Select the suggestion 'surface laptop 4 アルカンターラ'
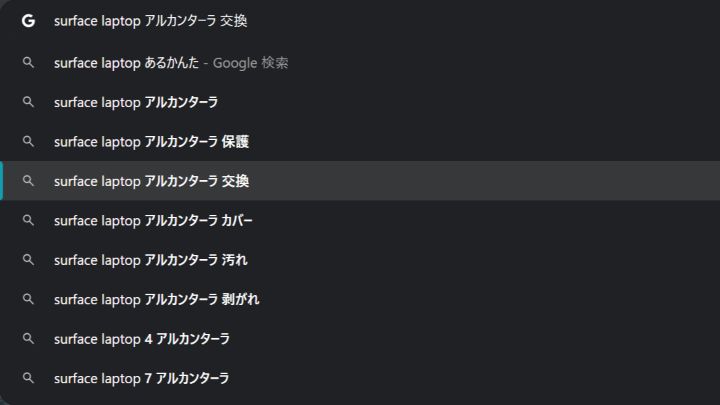 (x=360, y=339)
